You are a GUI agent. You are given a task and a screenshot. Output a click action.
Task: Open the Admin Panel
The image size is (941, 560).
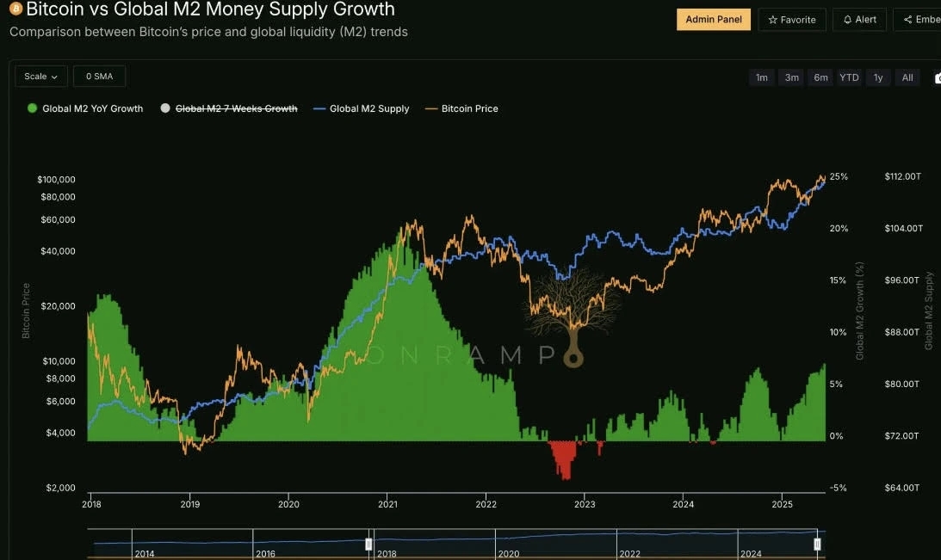click(x=714, y=19)
